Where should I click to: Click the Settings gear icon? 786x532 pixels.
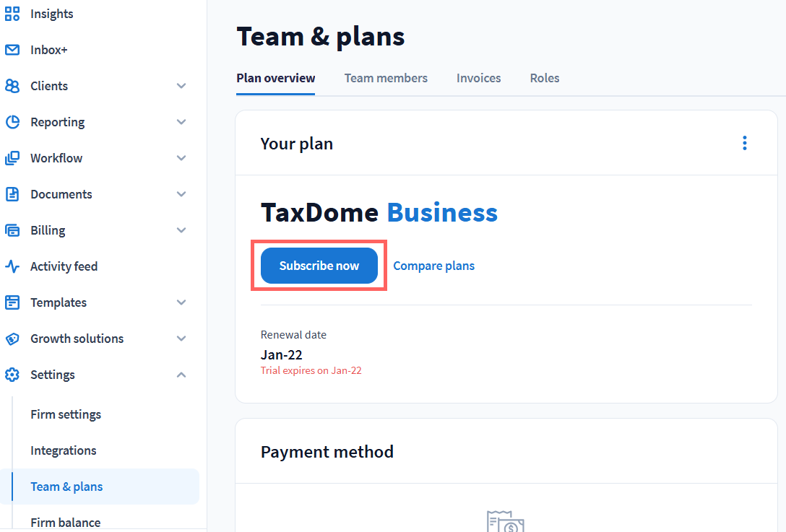[x=12, y=375]
